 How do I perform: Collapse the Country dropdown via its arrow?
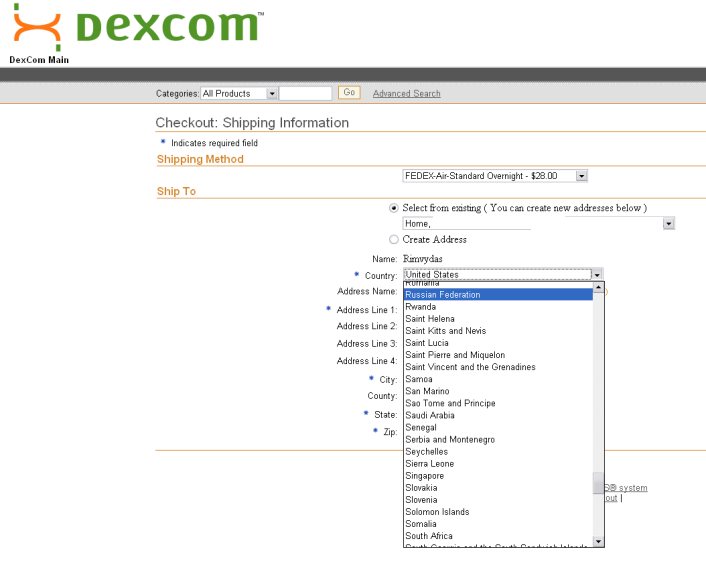pyautogui.click(x=597, y=275)
